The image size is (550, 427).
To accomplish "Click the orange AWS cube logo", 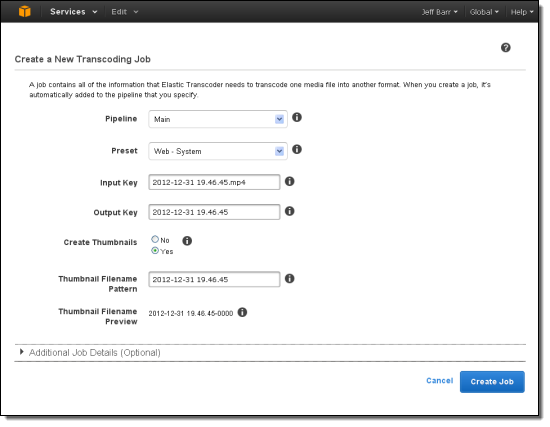I will tap(25, 11).
